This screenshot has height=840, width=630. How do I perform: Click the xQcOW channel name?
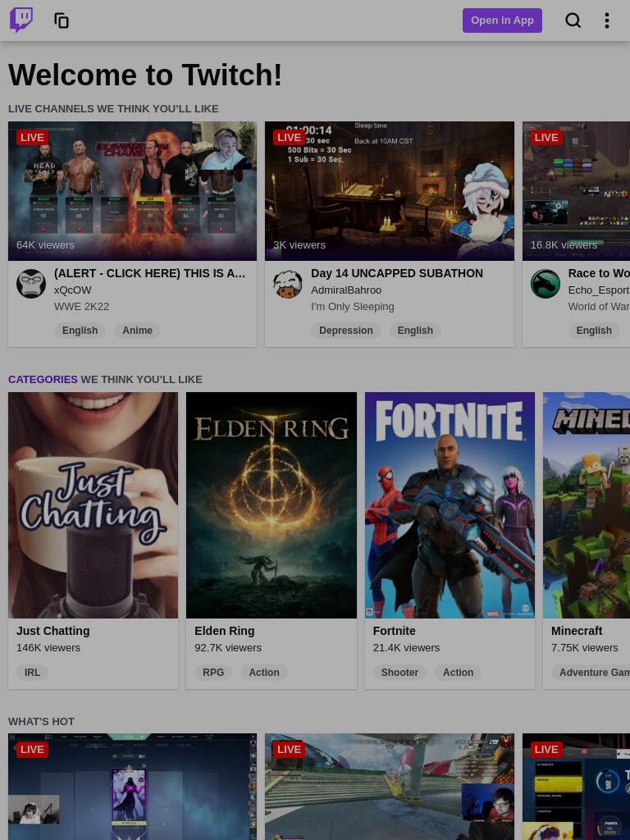pyautogui.click(x=72, y=290)
